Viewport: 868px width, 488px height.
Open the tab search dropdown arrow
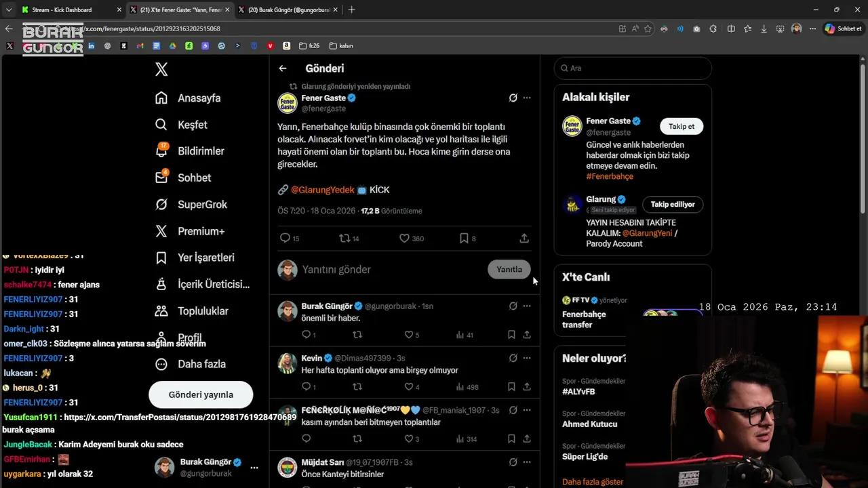[8, 9]
